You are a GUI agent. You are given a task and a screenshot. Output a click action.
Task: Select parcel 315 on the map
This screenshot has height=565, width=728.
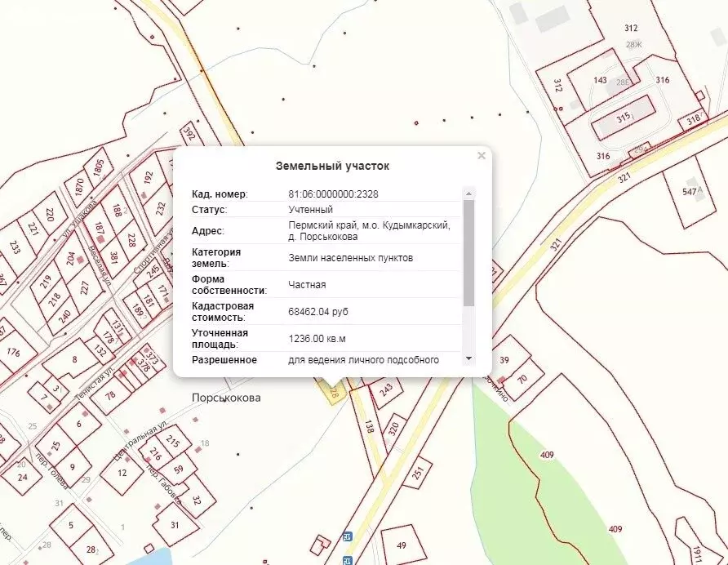[624, 117]
